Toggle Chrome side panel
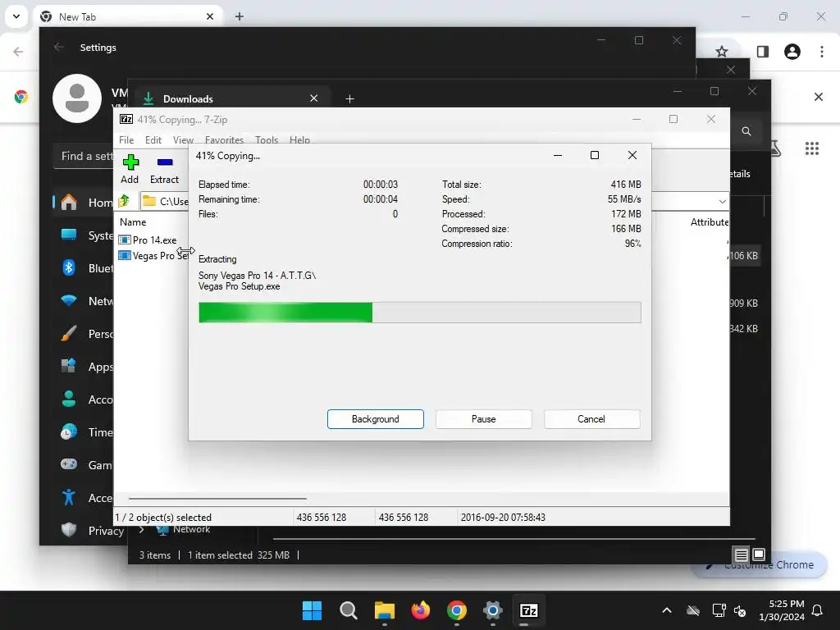Viewport: 840px width, 630px height. pyautogui.click(x=763, y=52)
